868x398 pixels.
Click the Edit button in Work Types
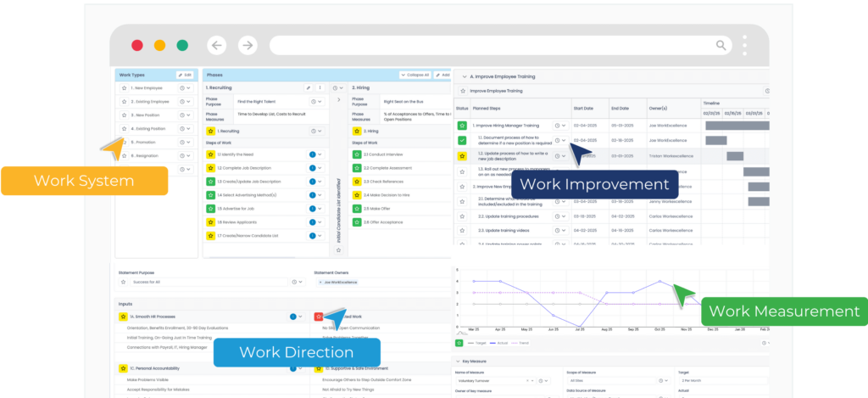[x=185, y=75]
